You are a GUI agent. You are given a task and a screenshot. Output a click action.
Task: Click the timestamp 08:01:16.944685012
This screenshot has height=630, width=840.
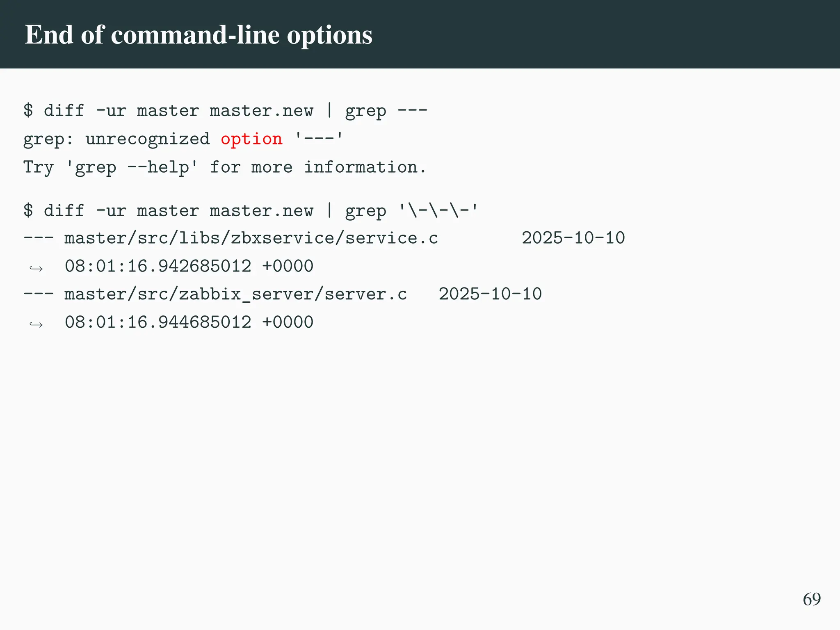pos(158,322)
